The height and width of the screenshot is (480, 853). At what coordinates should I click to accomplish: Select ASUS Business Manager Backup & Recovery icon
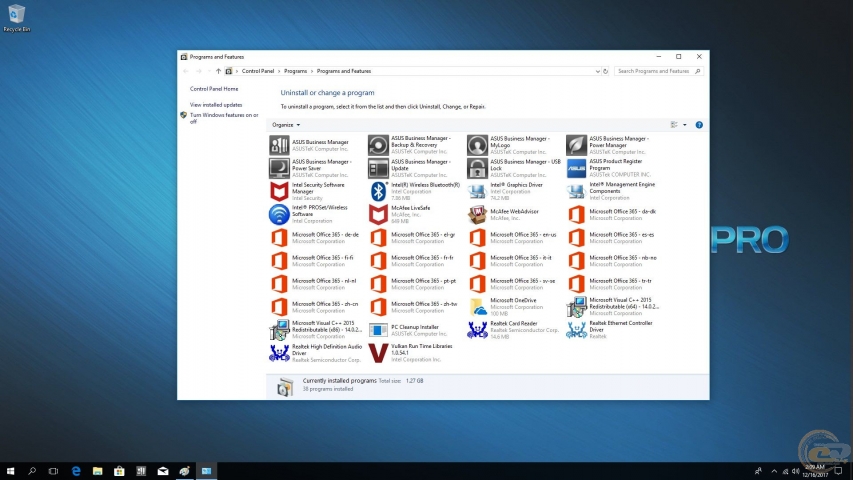378,145
